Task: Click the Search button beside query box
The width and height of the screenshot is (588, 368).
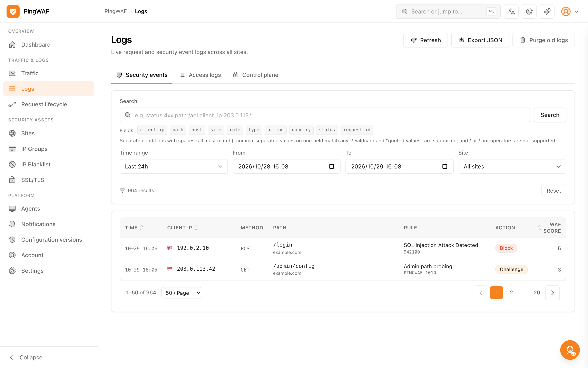Action: [550, 115]
